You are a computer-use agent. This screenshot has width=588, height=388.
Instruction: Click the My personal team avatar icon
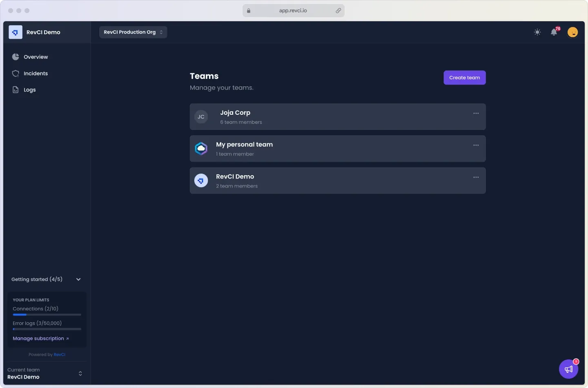pyautogui.click(x=201, y=149)
